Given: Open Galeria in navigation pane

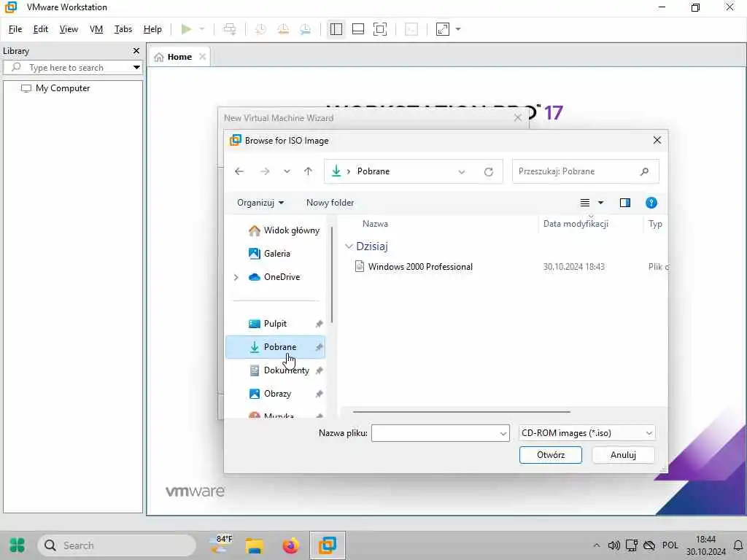Looking at the screenshot, I should pyautogui.click(x=269, y=254).
